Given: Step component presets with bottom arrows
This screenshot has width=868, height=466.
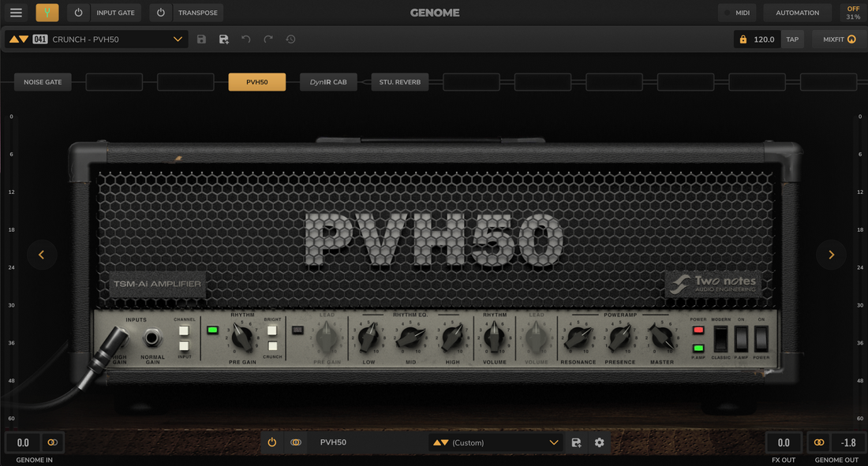Looking at the screenshot, I should click(x=440, y=443).
